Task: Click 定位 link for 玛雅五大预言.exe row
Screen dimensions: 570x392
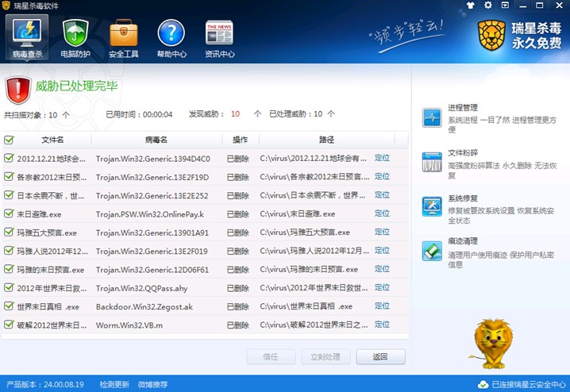Action: coord(382,233)
